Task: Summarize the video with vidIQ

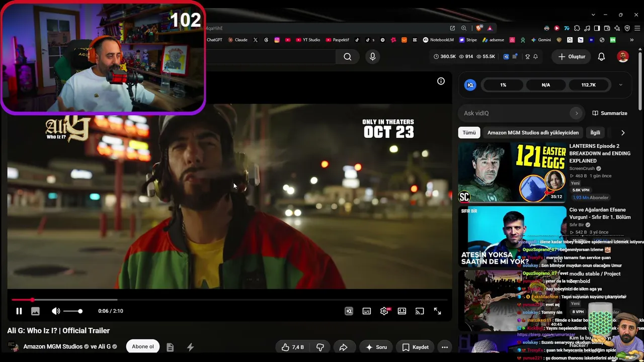Action: tap(610, 113)
